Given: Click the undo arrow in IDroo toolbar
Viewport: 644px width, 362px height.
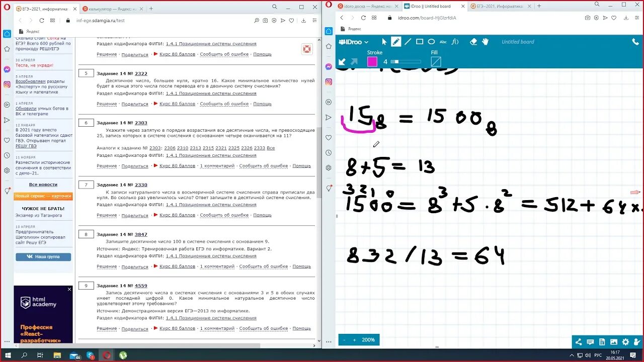Looking at the screenshot, I should pos(342,62).
